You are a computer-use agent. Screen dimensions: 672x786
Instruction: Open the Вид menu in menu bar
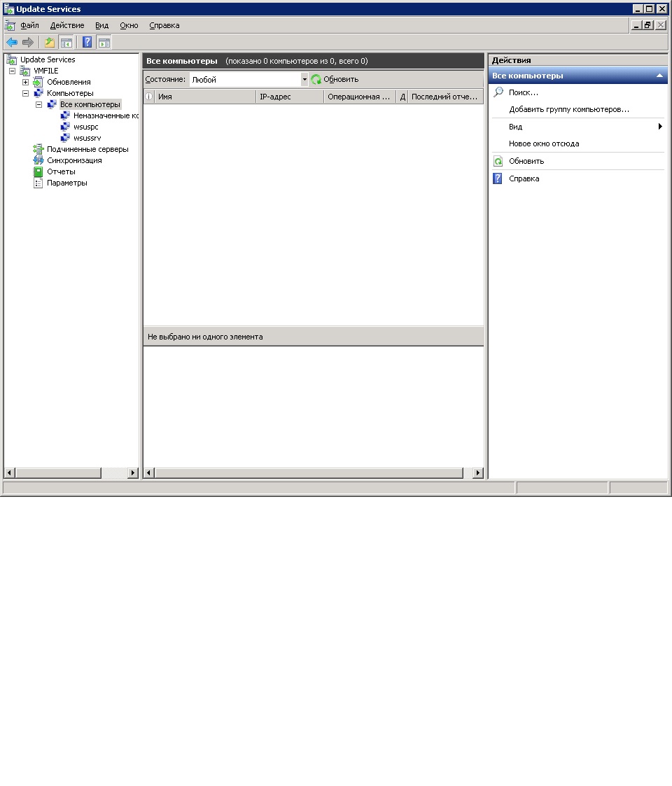101,25
